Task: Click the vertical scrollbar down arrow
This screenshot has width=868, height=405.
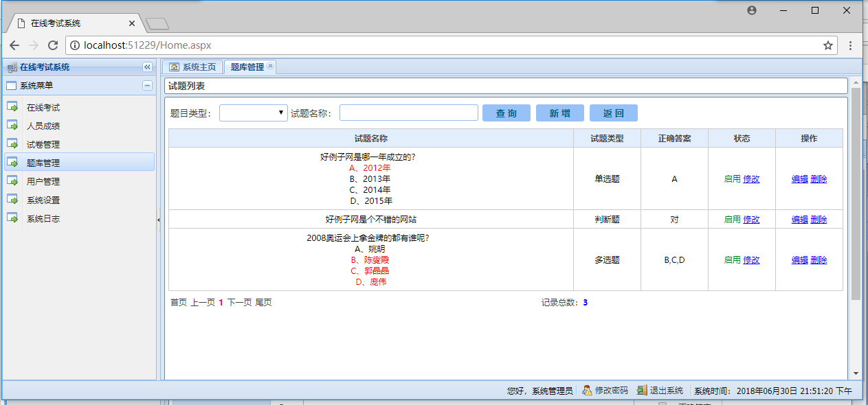Action: click(856, 373)
